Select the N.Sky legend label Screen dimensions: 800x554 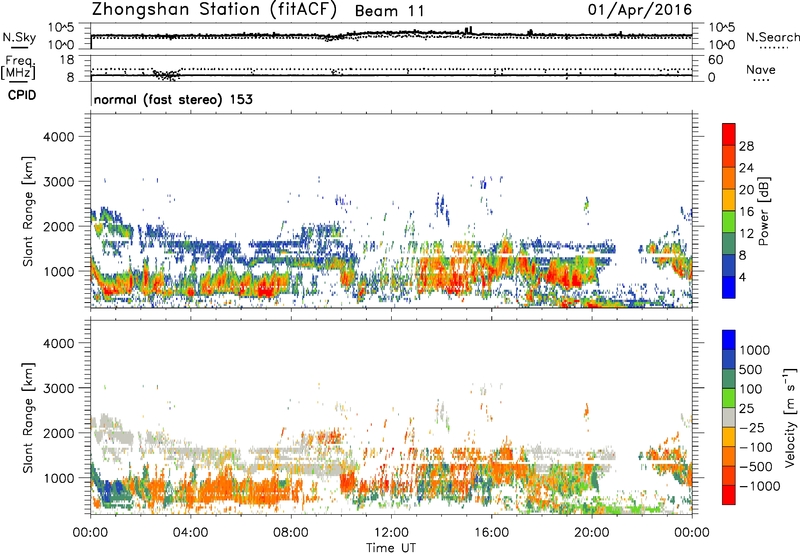tap(19, 37)
